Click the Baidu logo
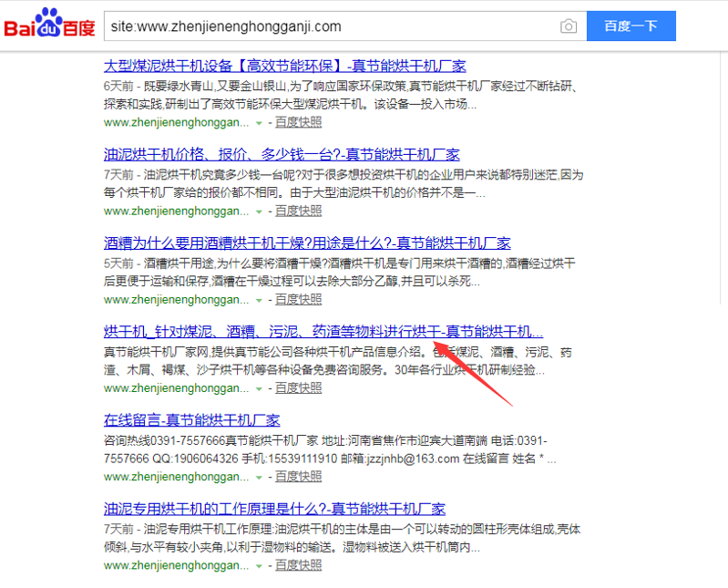Viewport: 728px width, 588px height. [49, 23]
